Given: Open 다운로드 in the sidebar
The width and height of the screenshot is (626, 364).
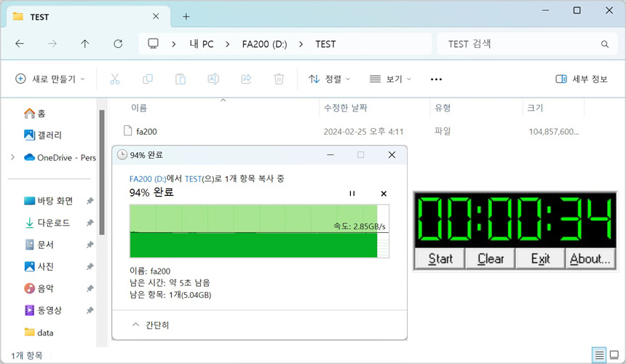Looking at the screenshot, I should [53, 223].
